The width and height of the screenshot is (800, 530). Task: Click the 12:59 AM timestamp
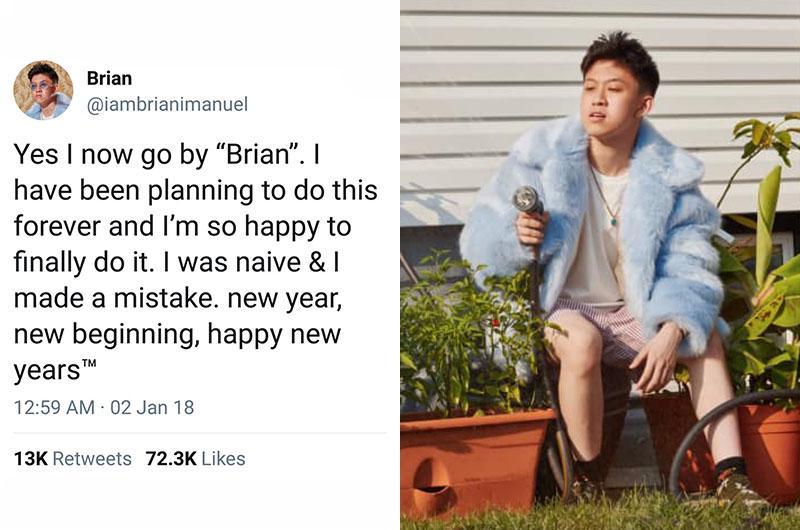pos(54,408)
